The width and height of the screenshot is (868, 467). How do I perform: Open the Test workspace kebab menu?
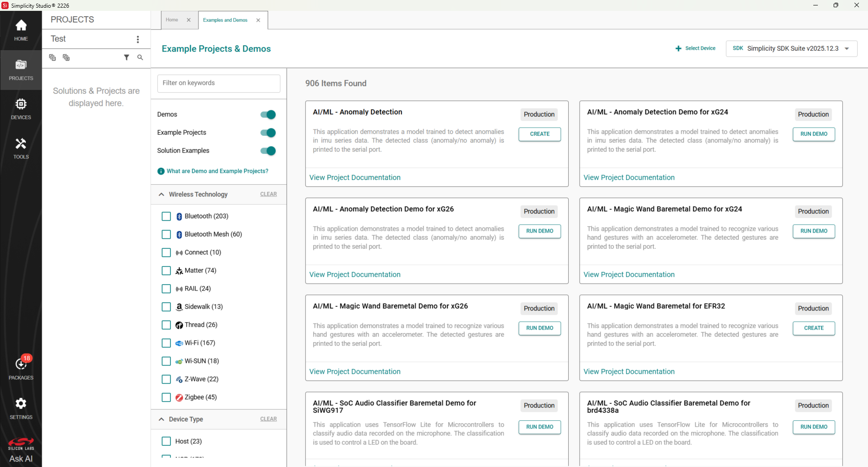(x=138, y=39)
